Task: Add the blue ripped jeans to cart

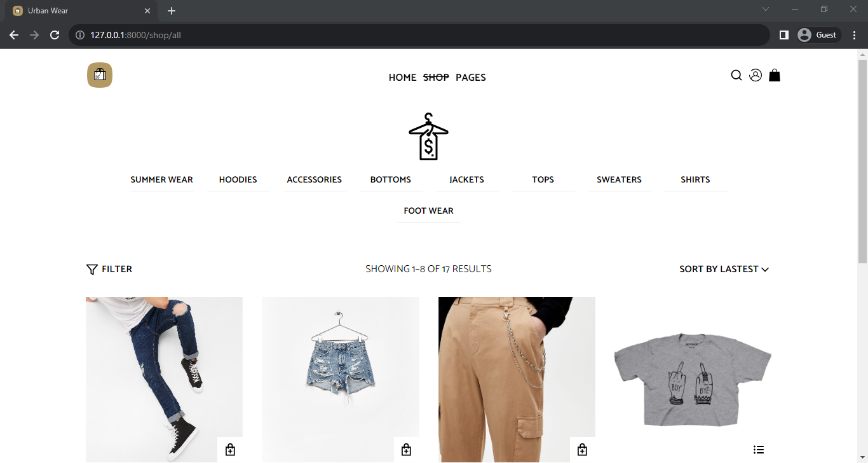Action: pos(230,450)
